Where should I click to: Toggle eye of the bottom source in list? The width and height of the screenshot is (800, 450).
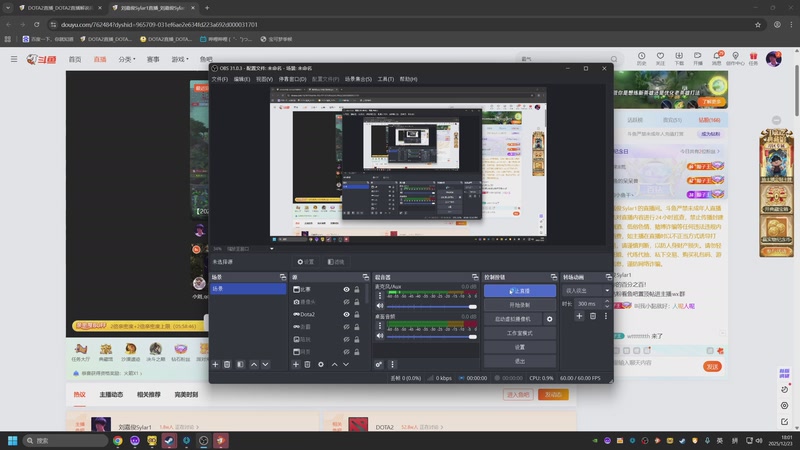point(346,352)
